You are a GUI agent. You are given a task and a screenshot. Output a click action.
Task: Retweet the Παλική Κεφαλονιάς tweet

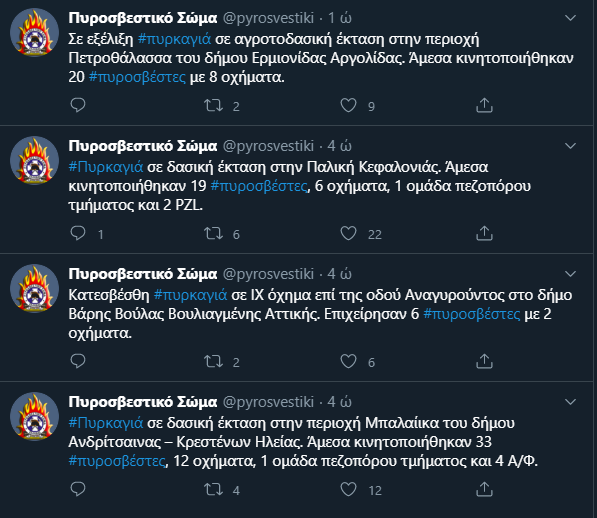coord(213,233)
